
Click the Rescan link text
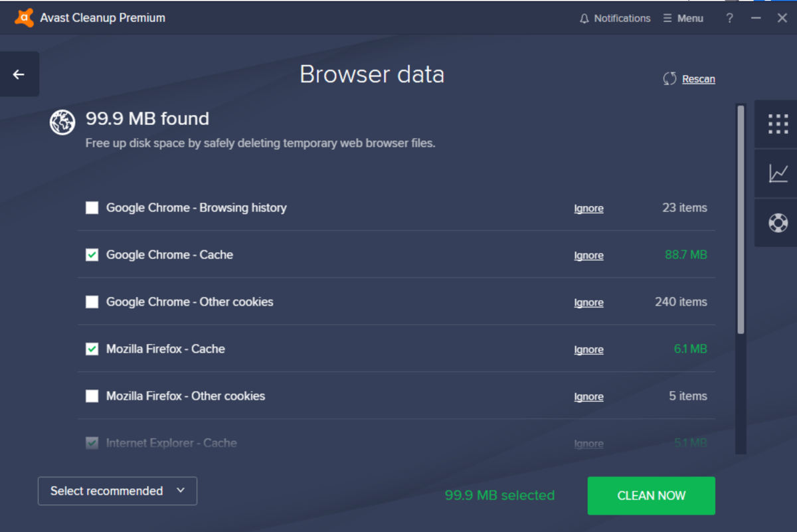[x=699, y=79]
